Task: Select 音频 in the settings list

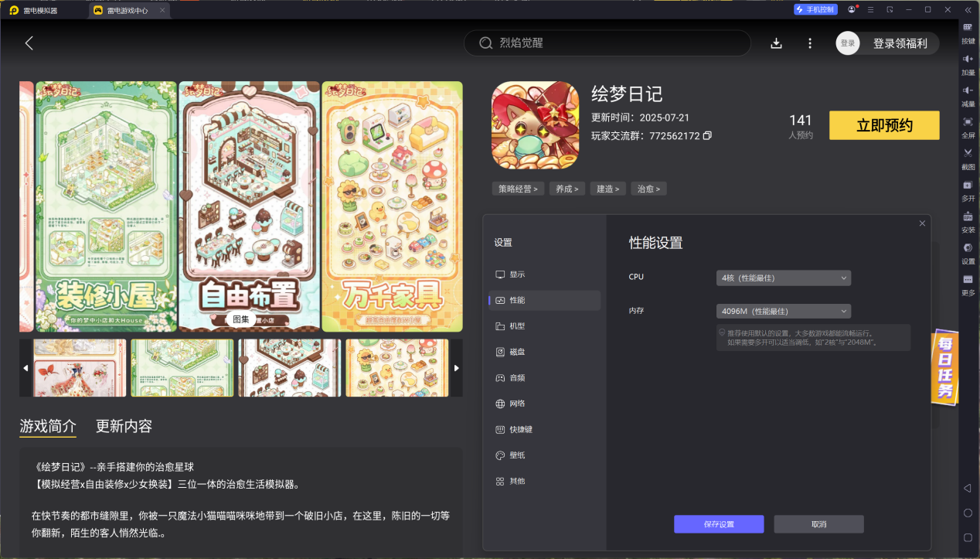Action: (545, 378)
